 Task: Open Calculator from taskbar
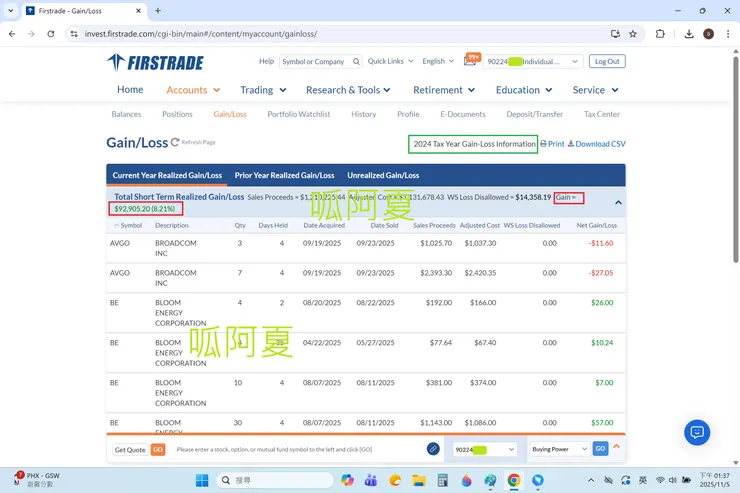442,480
